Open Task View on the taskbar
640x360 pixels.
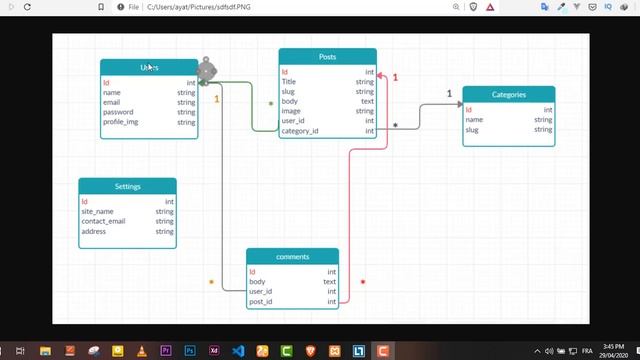click(x=20, y=351)
